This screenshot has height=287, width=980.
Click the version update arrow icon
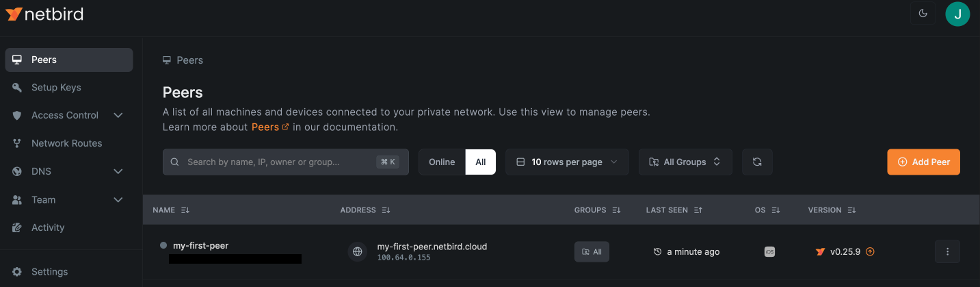click(870, 251)
